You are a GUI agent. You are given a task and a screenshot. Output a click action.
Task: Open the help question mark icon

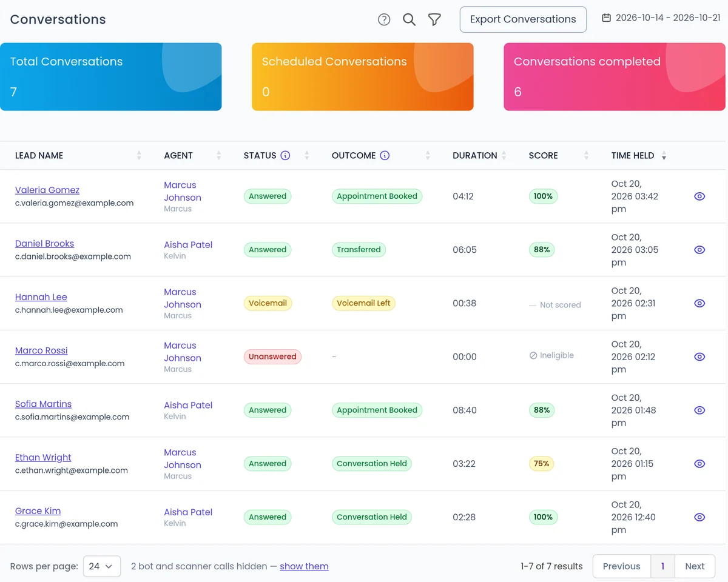[x=384, y=19]
